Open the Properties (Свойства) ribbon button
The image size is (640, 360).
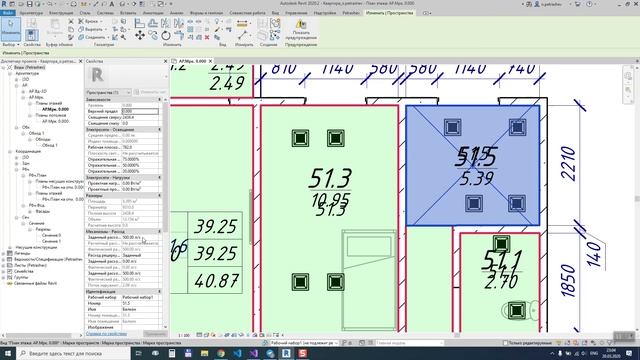31,35
